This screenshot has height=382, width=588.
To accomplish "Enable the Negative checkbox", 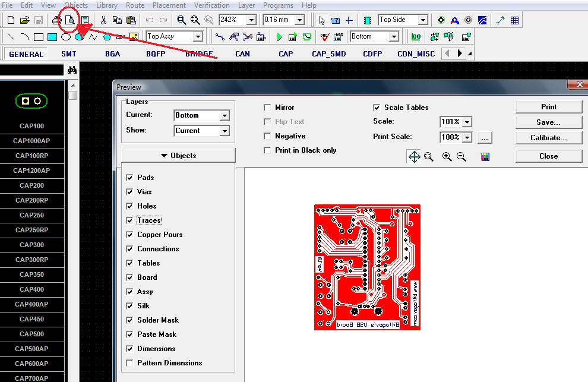I will click(267, 136).
